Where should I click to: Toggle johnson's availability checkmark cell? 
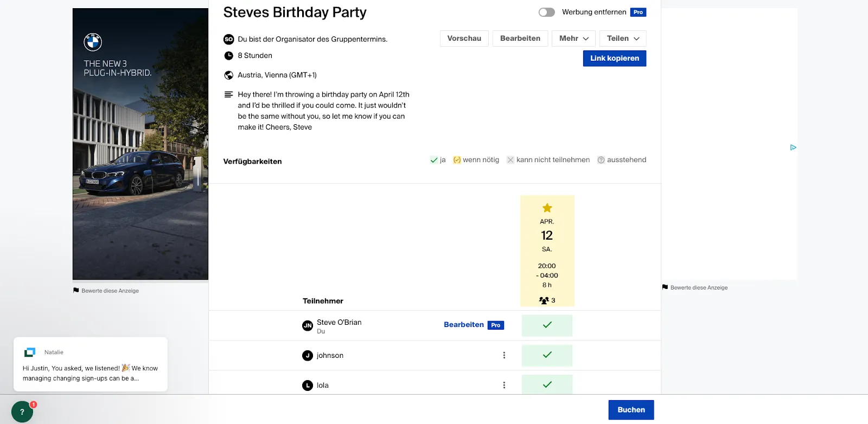click(547, 355)
